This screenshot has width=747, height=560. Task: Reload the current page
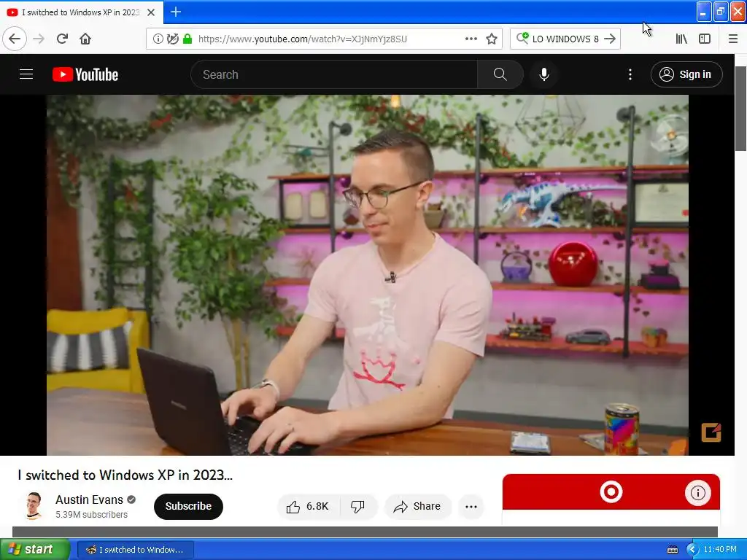(x=62, y=39)
